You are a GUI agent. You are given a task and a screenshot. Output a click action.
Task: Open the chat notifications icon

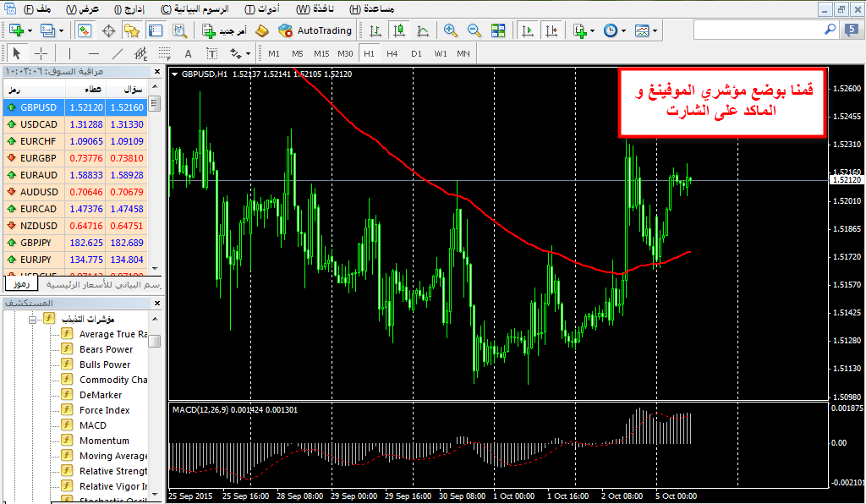852,30
